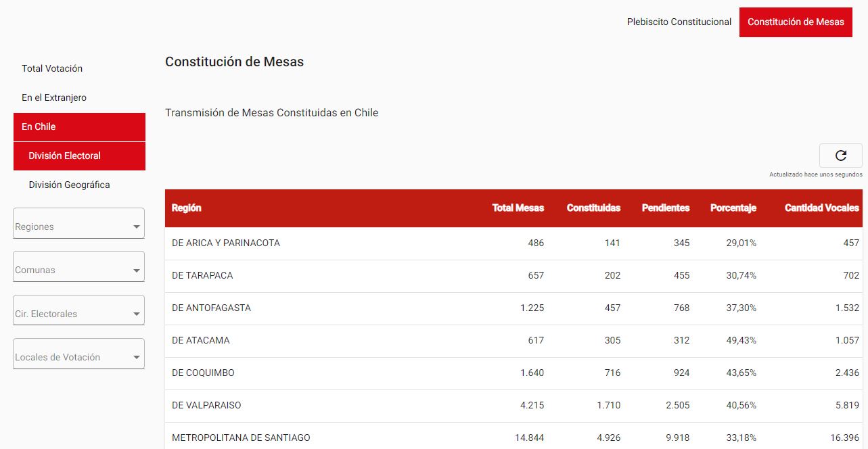The height and width of the screenshot is (449, 868).
Task: Choose División Electoral submenu item
Action: coord(64,156)
